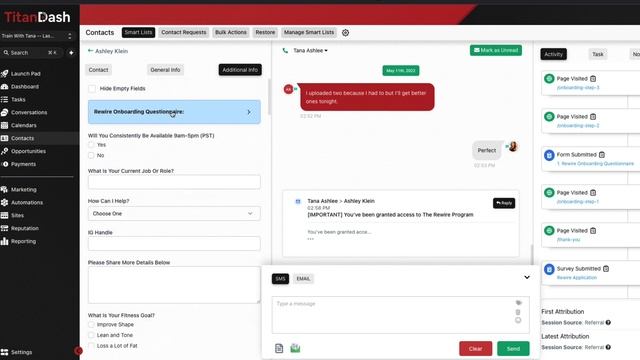
Task: Click the email icon in Tana Ashlee message
Action: tap(298, 201)
